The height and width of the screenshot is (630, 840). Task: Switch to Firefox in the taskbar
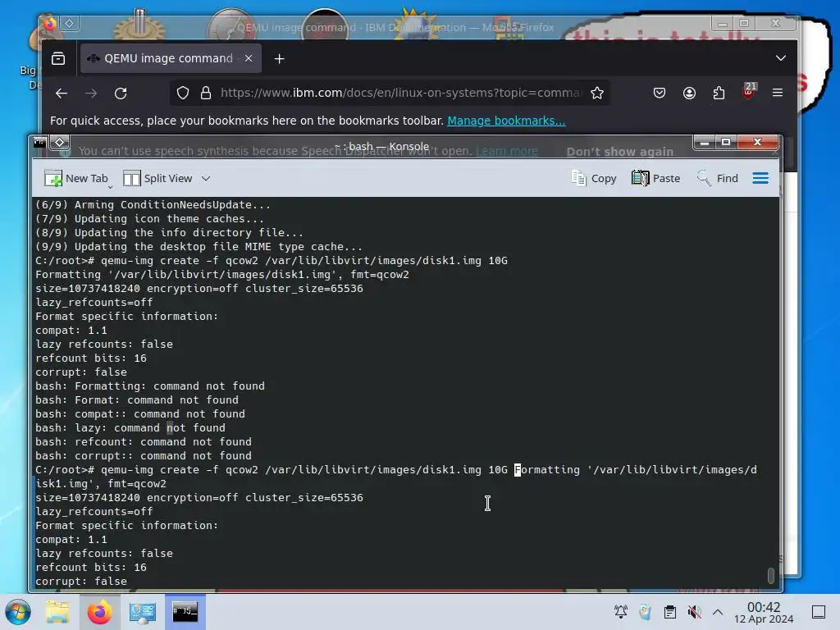pyautogui.click(x=99, y=612)
